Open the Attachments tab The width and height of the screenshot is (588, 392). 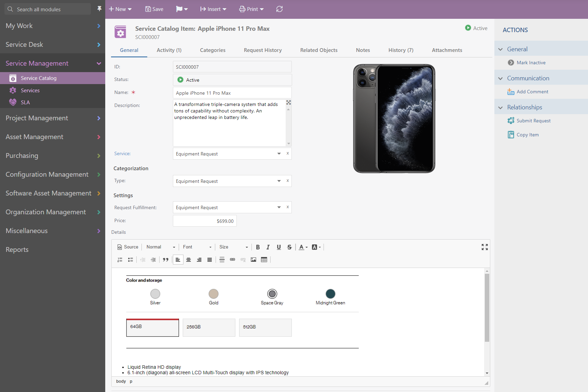(447, 50)
